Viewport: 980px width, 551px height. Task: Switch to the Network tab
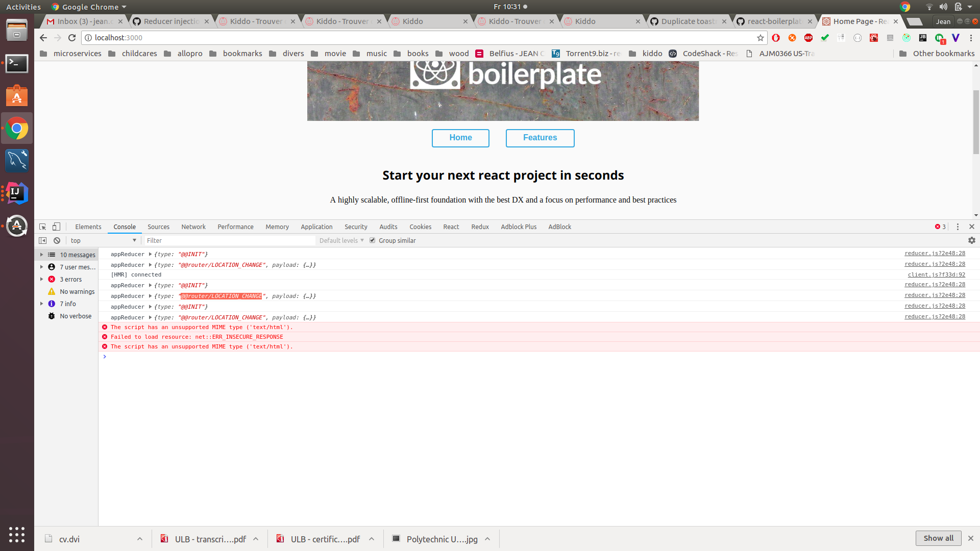pyautogui.click(x=193, y=227)
